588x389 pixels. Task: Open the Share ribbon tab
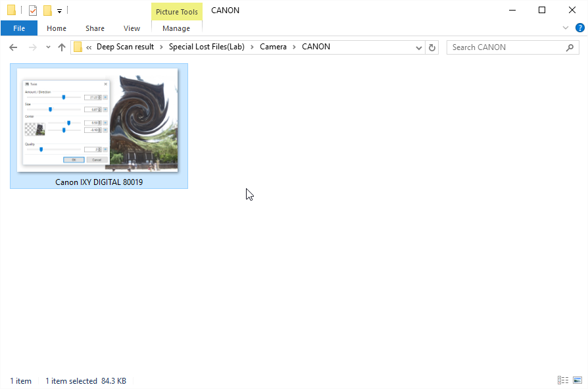(95, 28)
